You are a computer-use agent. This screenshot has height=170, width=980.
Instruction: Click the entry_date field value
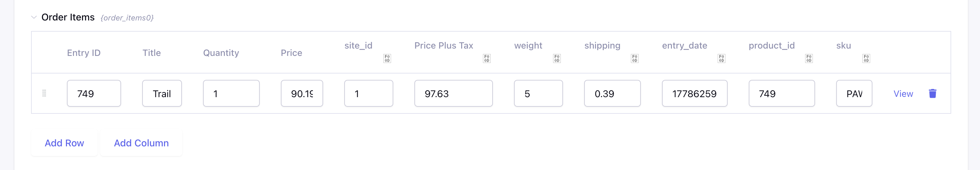tap(695, 93)
